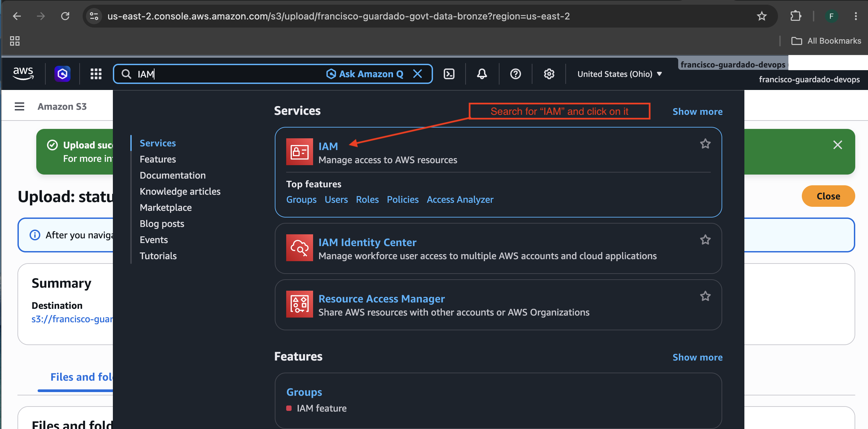Open the Chrome profile avatar F
This screenshot has height=429, width=868.
coord(831,16)
